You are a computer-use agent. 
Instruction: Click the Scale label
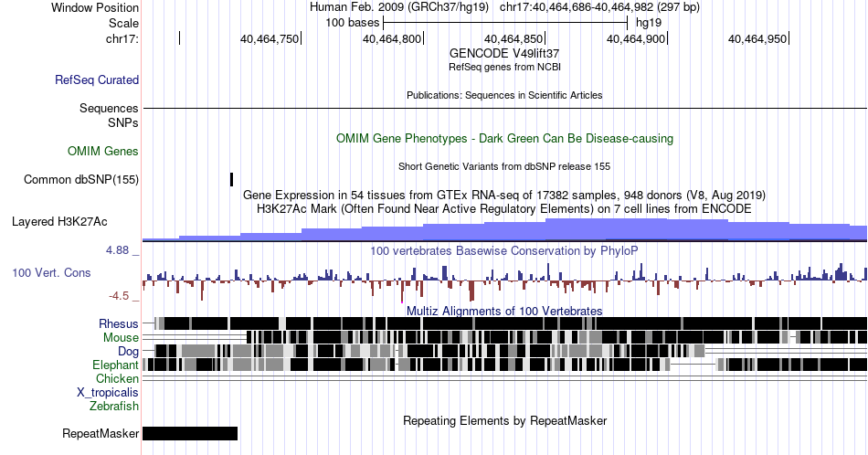tap(123, 23)
